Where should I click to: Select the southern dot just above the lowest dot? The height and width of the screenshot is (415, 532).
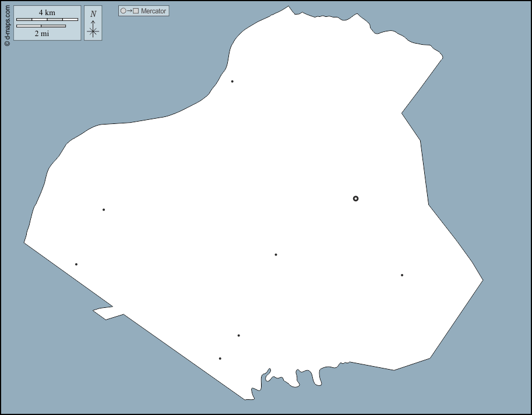point(238,335)
